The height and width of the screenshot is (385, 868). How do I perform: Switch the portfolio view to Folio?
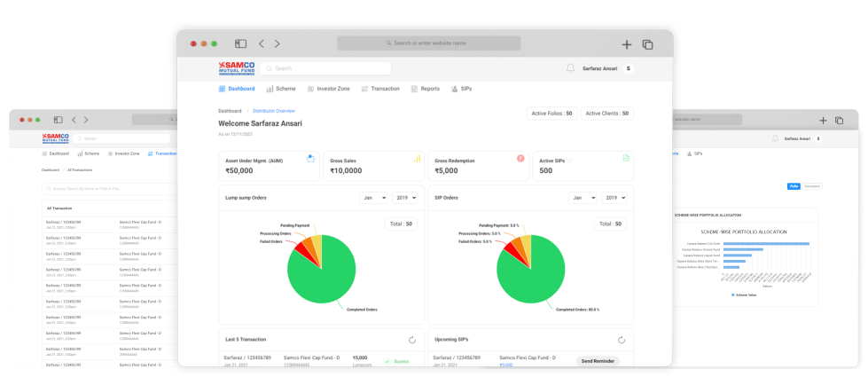(x=794, y=186)
